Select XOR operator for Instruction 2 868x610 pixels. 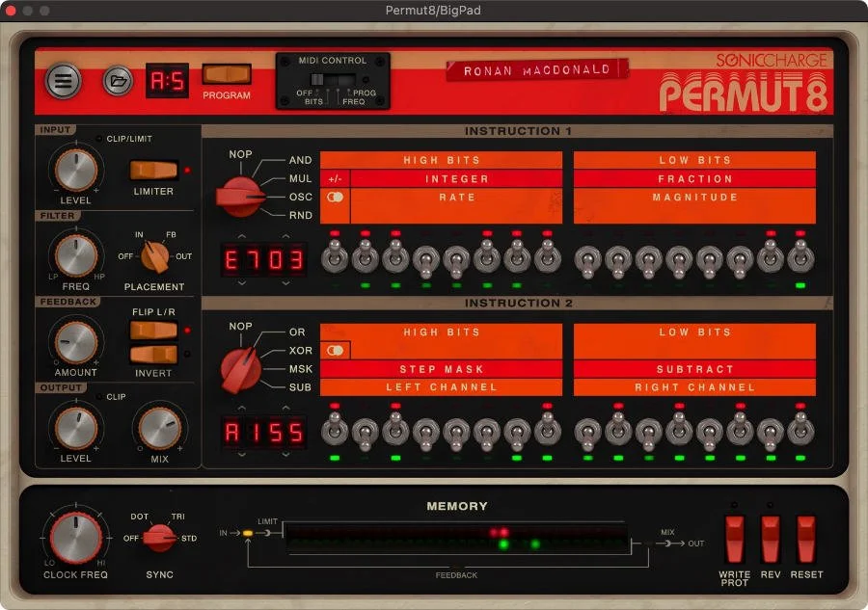[300, 350]
